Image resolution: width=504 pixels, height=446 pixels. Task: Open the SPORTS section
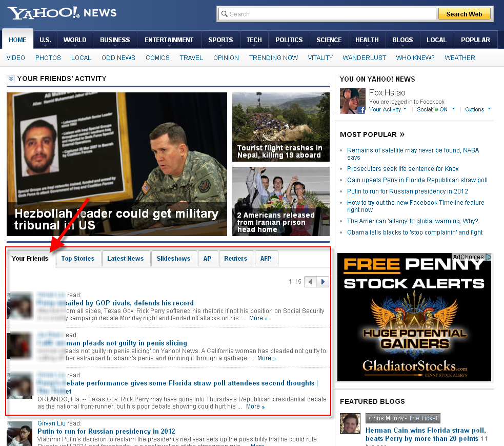coord(220,40)
